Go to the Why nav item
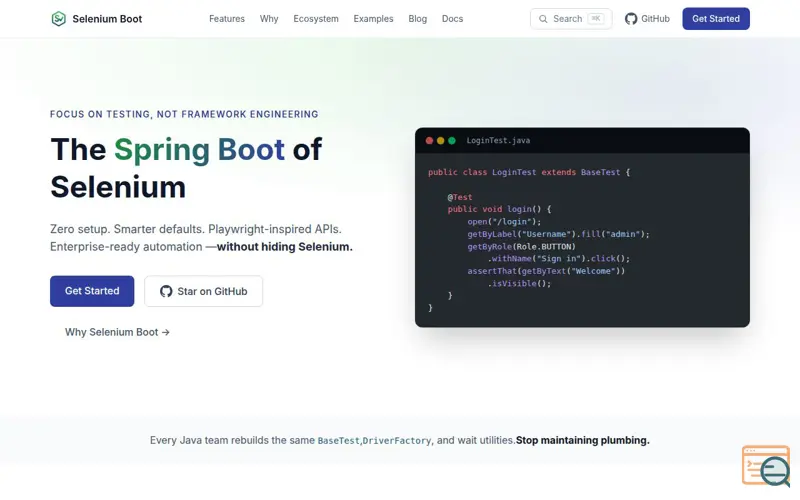 (x=269, y=19)
